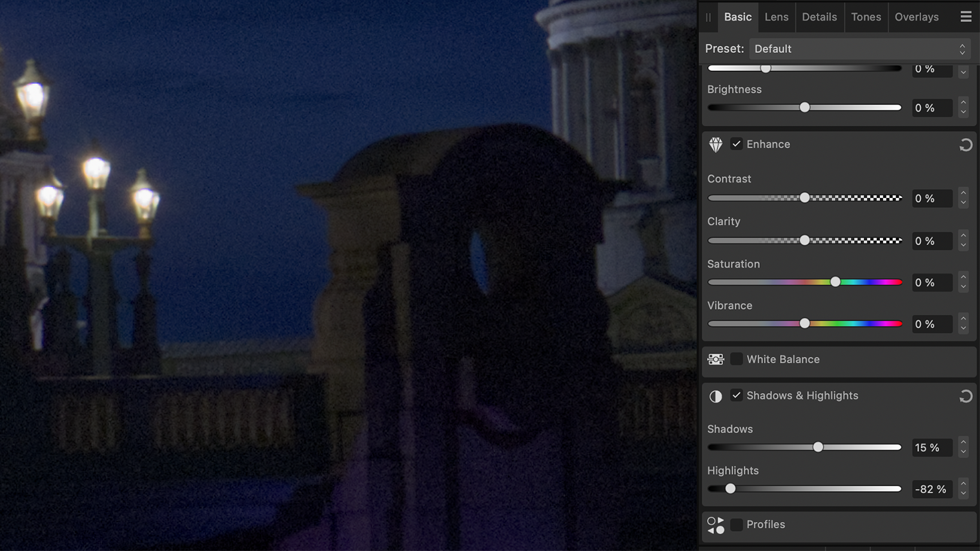Open the Preset Default dropdown
980x551 pixels.
[x=860, y=48]
